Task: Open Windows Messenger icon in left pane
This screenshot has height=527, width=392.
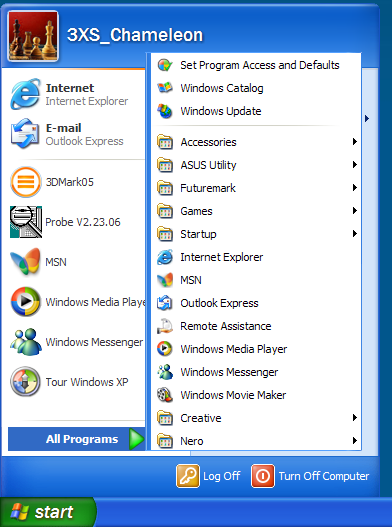Action: [x=26, y=342]
